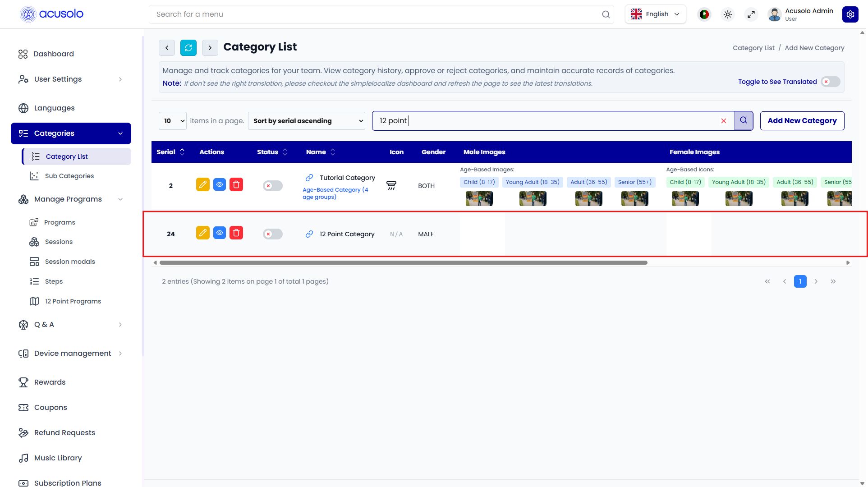This screenshot has height=487, width=868.
Task: Click the link icon beside 12 Point Category
Action: click(x=309, y=234)
